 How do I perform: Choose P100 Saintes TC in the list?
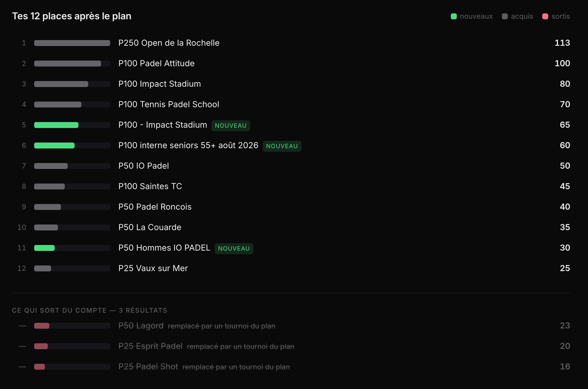tap(291, 186)
